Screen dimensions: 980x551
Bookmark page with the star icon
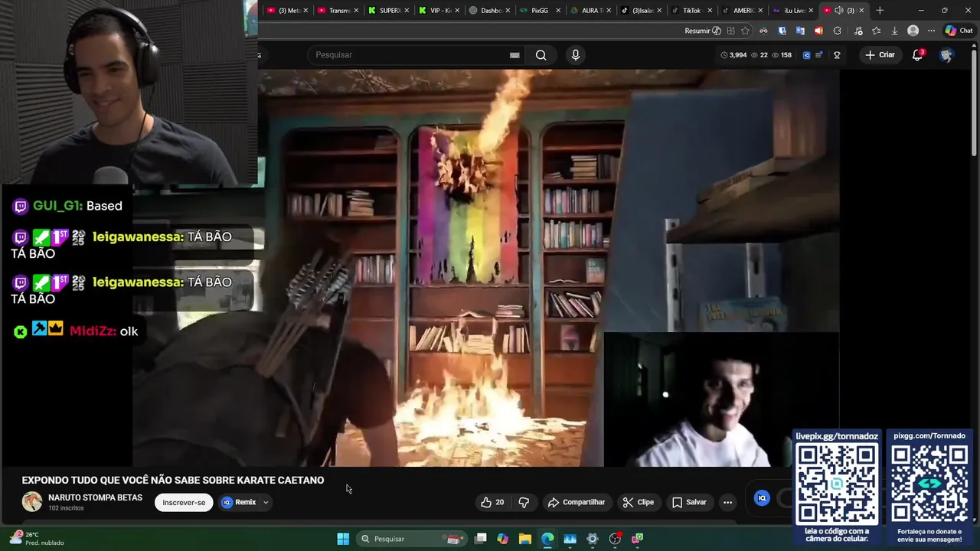[x=745, y=31]
